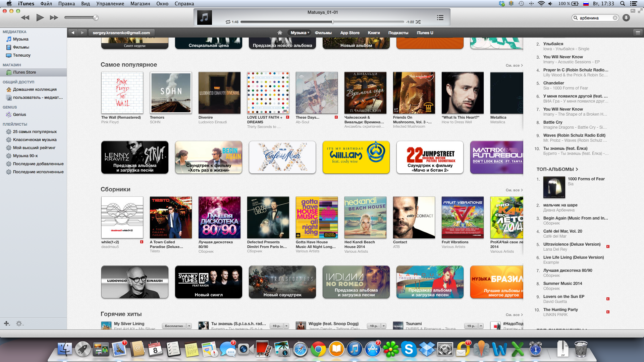644x362 pixels.
Task: Open the sidebar gear settings menu
Action: (19, 323)
